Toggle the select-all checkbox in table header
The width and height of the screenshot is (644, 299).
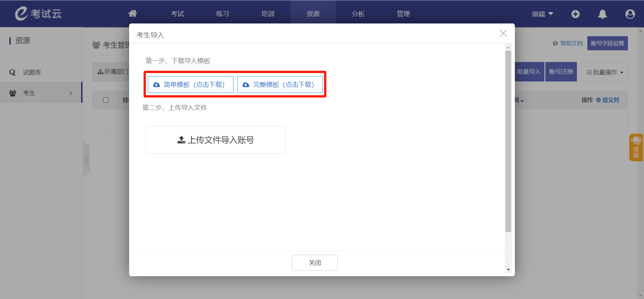pos(106,100)
